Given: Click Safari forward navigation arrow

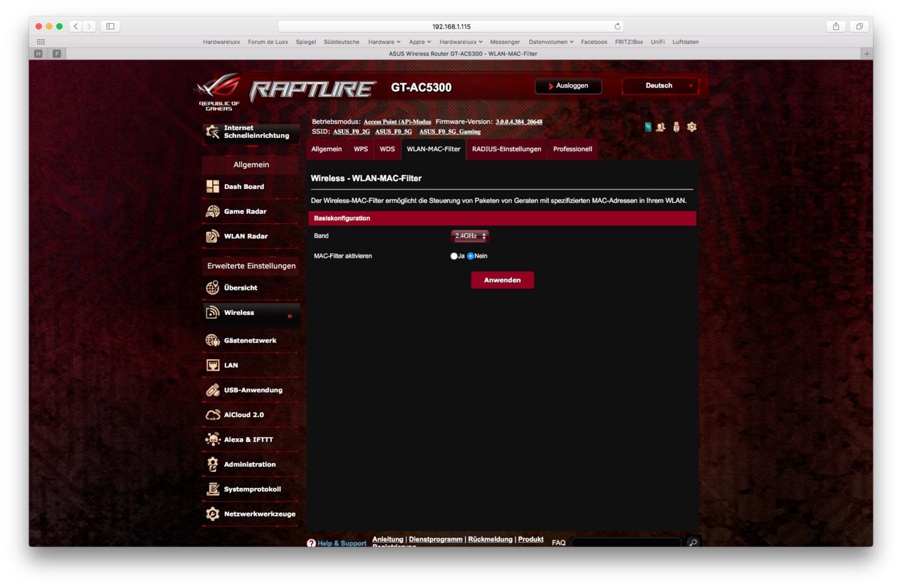Looking at the screenshot, I should click(x=90, y=27).
